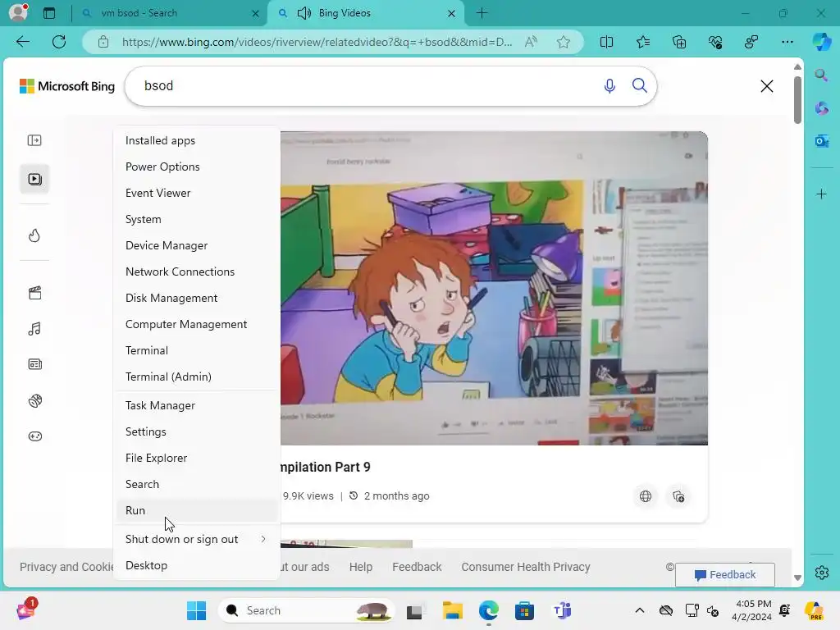This screenshot has width=840, height=630.
Task: Expand the Bing videos side panel
Action: point(34,140)
